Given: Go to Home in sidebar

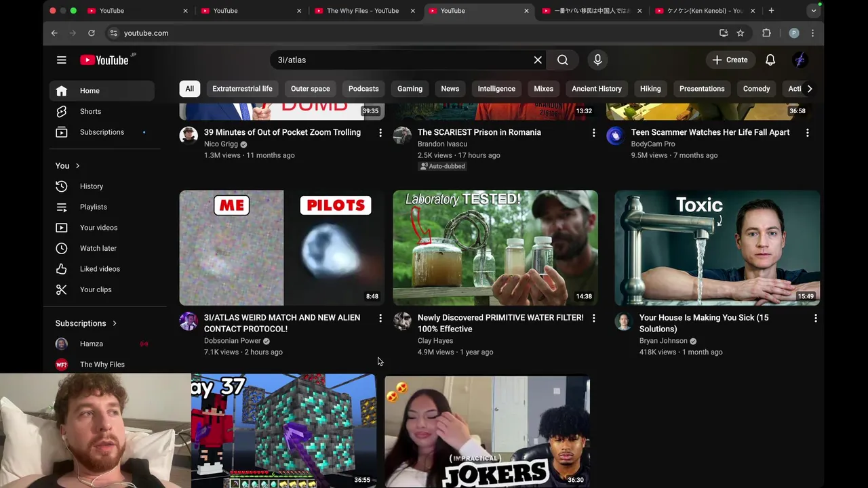Looking at the screenshot, I should tap(102, 91).
